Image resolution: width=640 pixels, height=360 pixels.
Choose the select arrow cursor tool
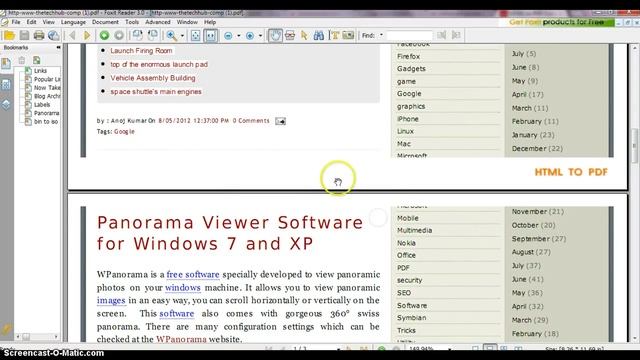304,36
